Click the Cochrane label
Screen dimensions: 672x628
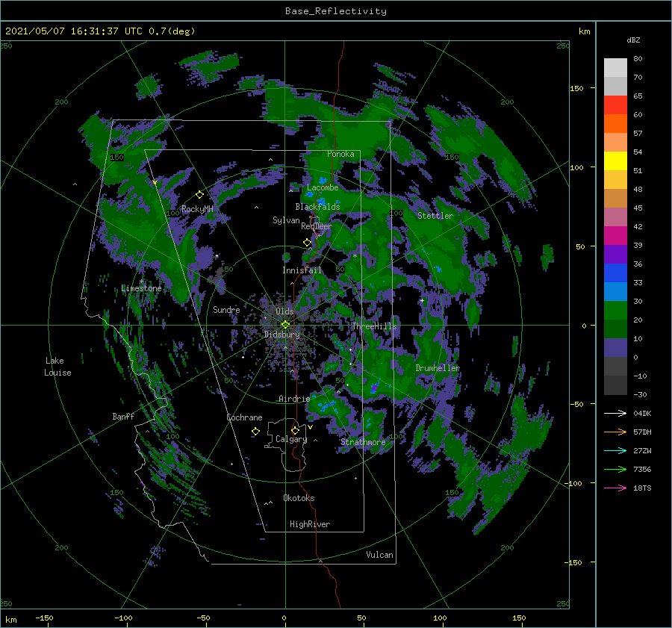(244, 417)
